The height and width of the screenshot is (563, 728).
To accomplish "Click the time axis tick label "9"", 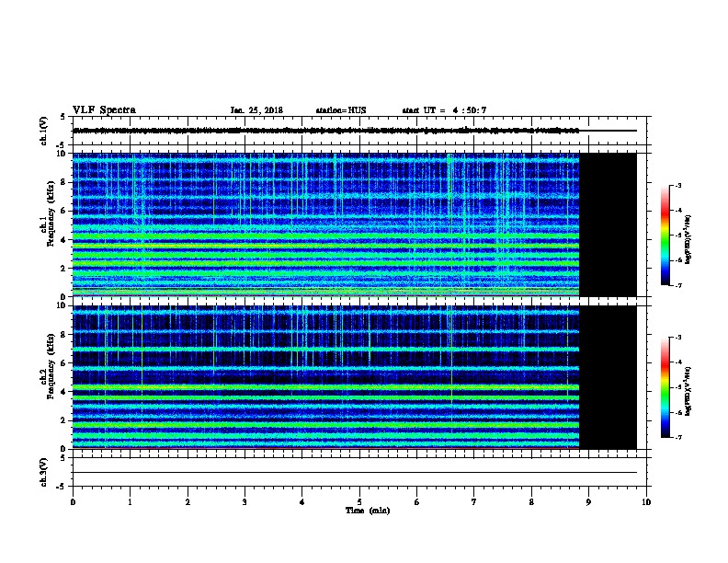I will [x=588, y=501].
